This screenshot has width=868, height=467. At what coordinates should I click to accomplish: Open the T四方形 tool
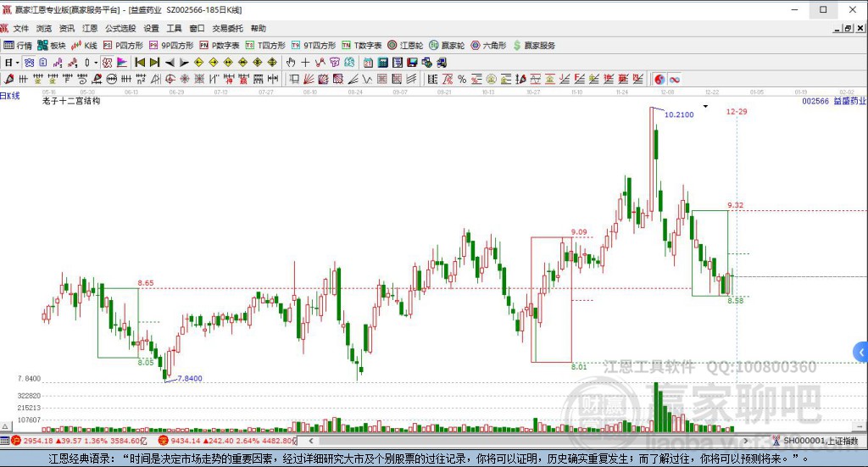[265, 46]
